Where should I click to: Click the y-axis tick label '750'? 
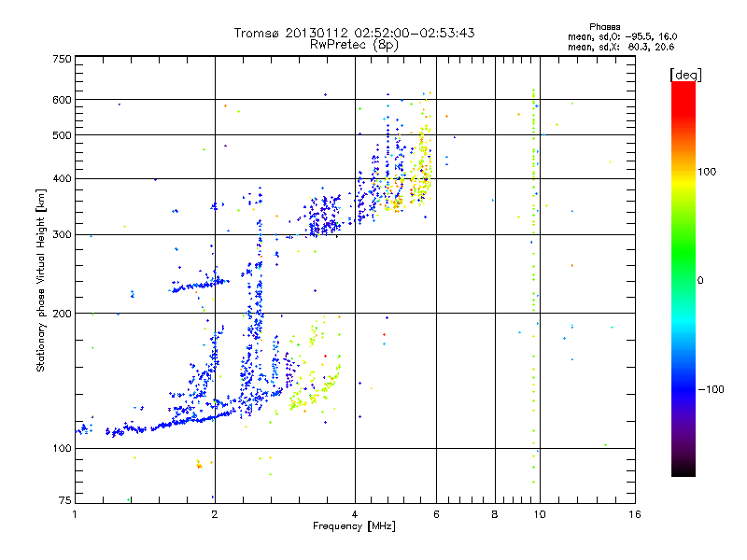(62, 59)
